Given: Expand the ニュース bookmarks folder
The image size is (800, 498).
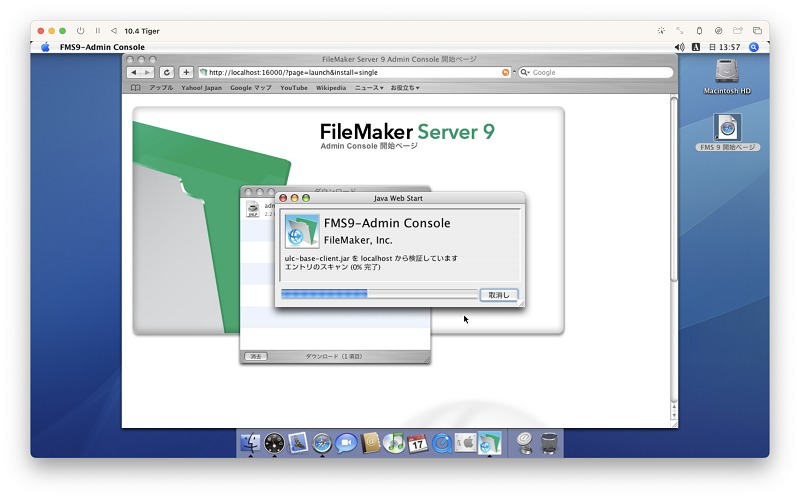Looking at the screenshot, I should click(x=369, y=88).
